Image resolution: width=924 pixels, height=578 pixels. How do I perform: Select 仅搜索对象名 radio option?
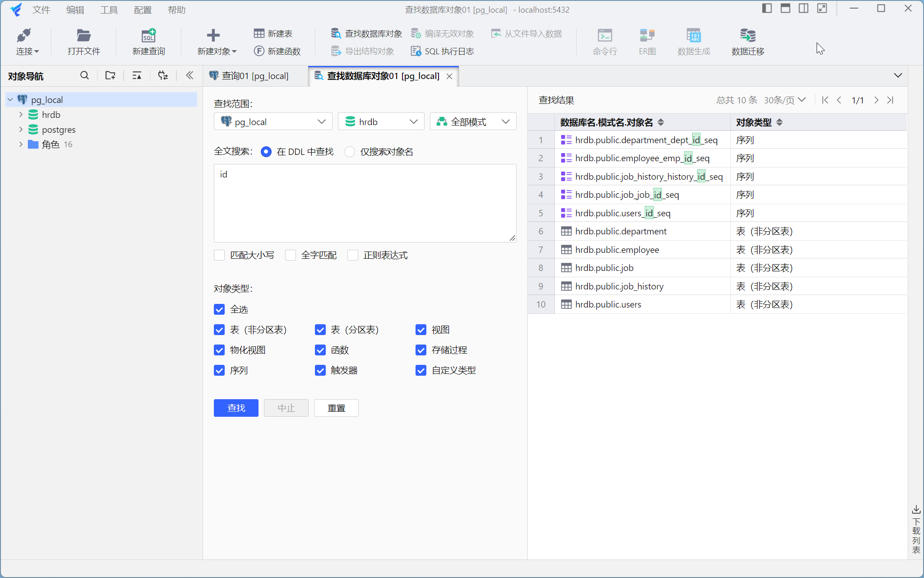(x=350, y=152)
